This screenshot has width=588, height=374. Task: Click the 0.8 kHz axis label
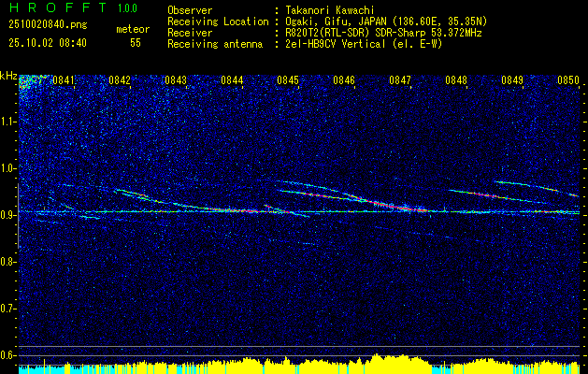coord(7,262)
